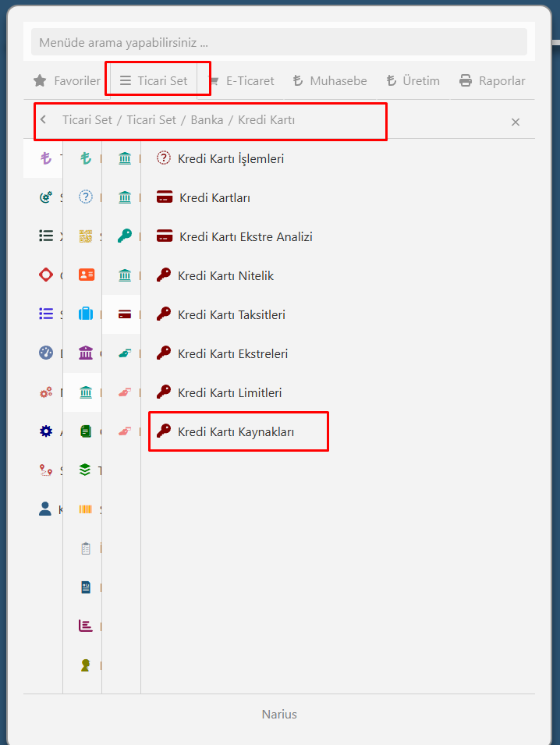Open the Üretim tab
The image size is (560, 745).
(413, 81)
